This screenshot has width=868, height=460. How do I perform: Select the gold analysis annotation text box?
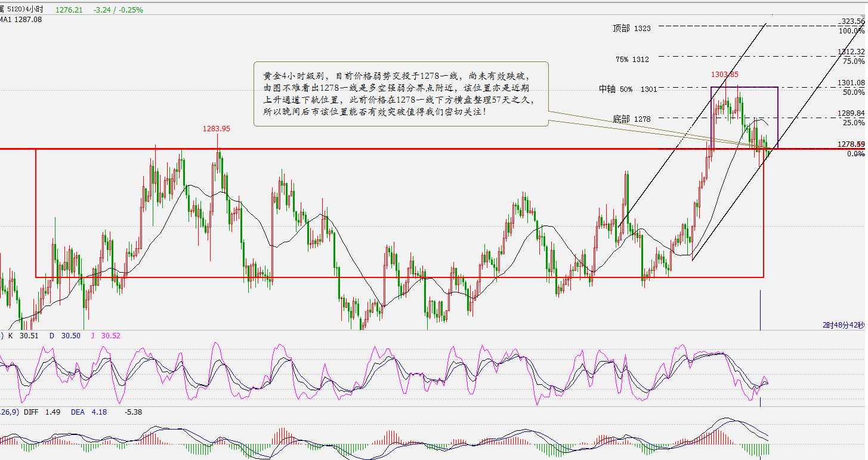(400, 94)
